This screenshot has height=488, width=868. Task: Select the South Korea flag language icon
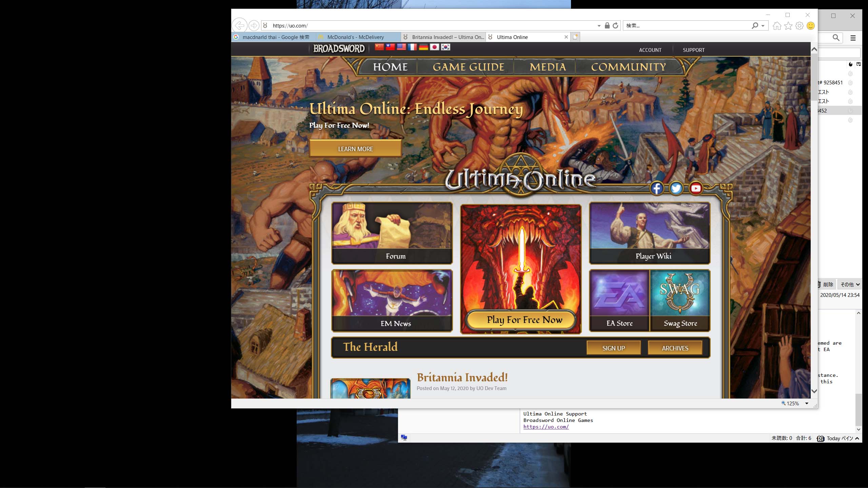446,47
